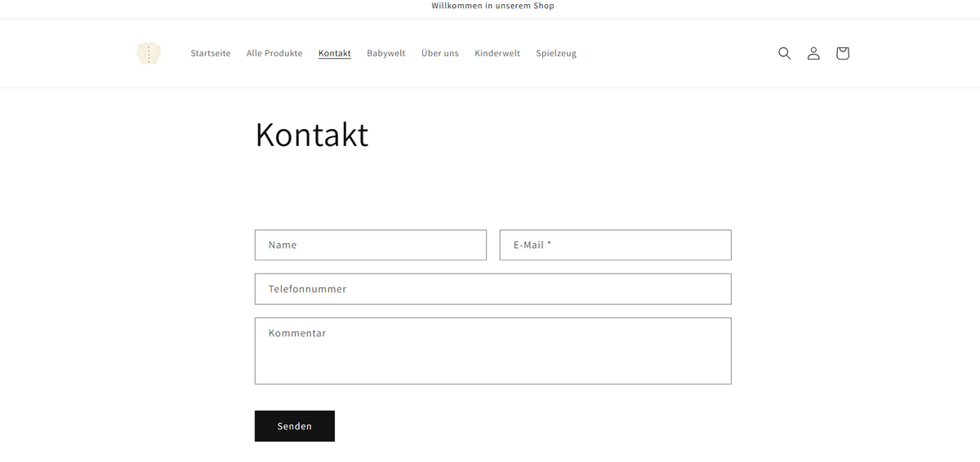The image size is (980, 462).
Task: Go to Startseite
Action: click(211, 53)
